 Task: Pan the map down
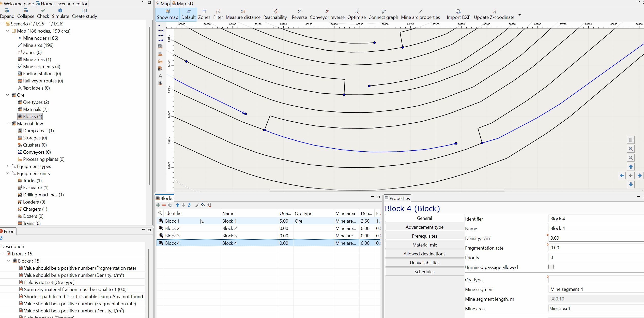coord(631,184)
